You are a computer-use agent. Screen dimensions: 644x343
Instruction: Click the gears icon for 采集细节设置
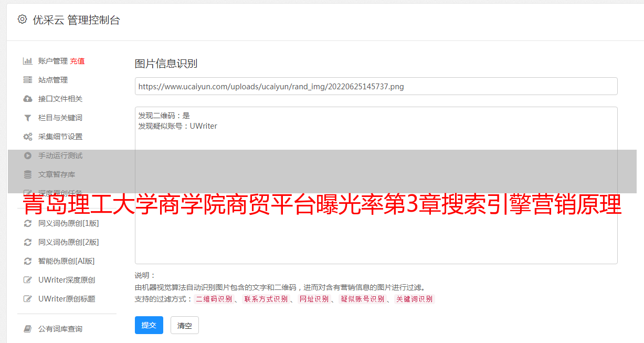27,137
